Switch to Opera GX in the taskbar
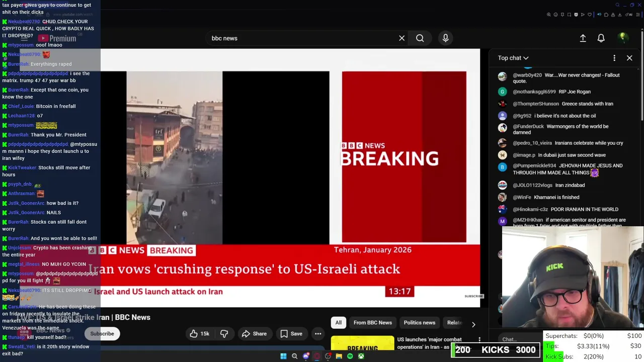Viewport: 644px width, 362px height. click(317, 356)
